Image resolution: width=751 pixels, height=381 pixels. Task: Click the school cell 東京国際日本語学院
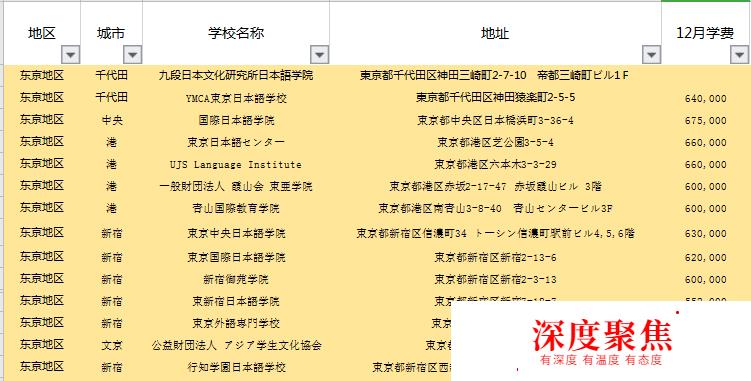pos(236,257)
